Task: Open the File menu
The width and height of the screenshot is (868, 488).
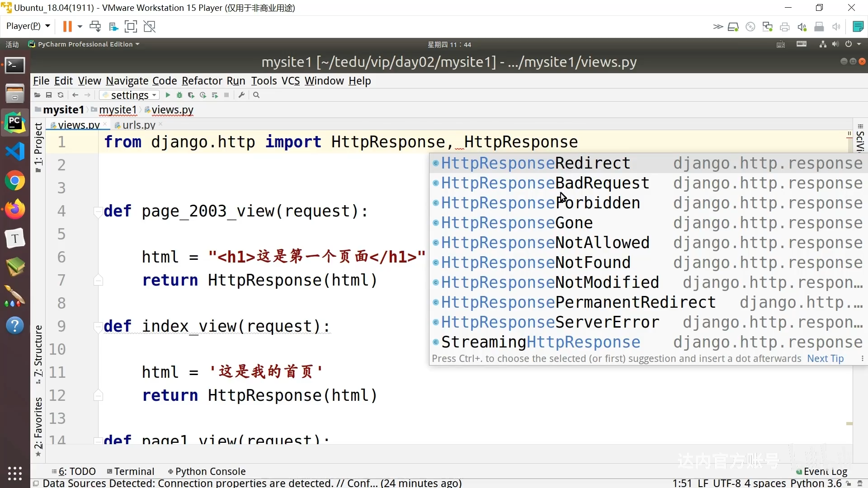Action: click(41, 80)
